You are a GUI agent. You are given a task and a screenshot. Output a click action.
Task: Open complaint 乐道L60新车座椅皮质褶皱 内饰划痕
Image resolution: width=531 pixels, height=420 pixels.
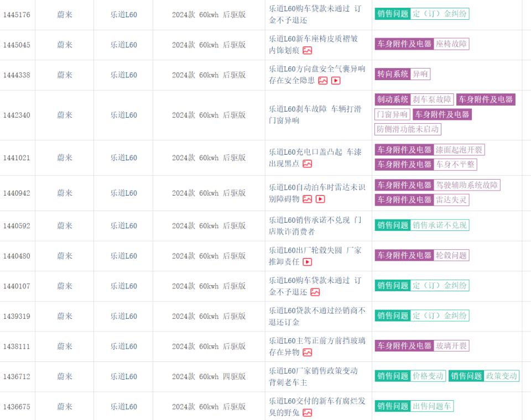point(313,45)
